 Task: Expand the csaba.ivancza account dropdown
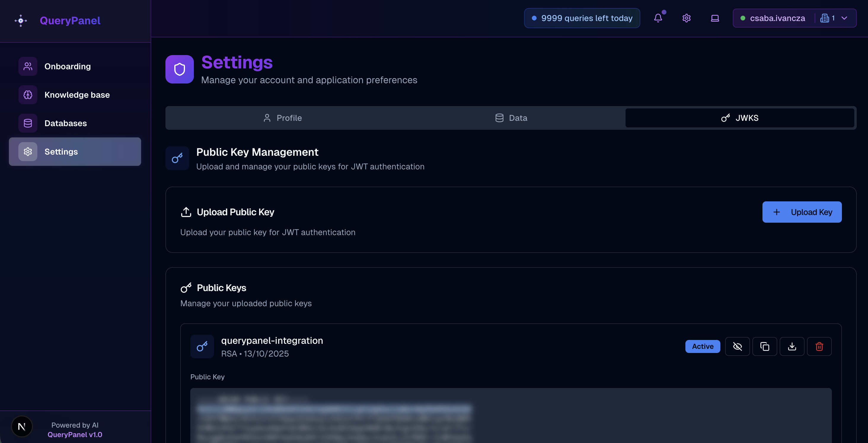[x=844, y=18]
